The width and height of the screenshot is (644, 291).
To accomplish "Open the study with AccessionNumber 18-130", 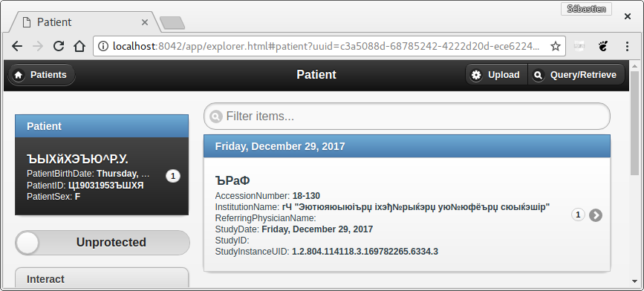I will tap(407, 215).
